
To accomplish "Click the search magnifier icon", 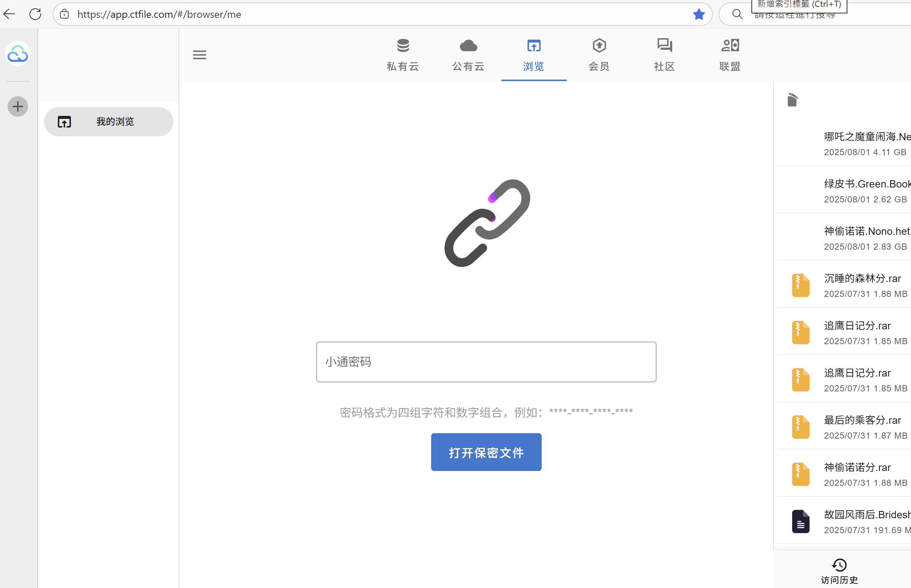I will point(737,14).
